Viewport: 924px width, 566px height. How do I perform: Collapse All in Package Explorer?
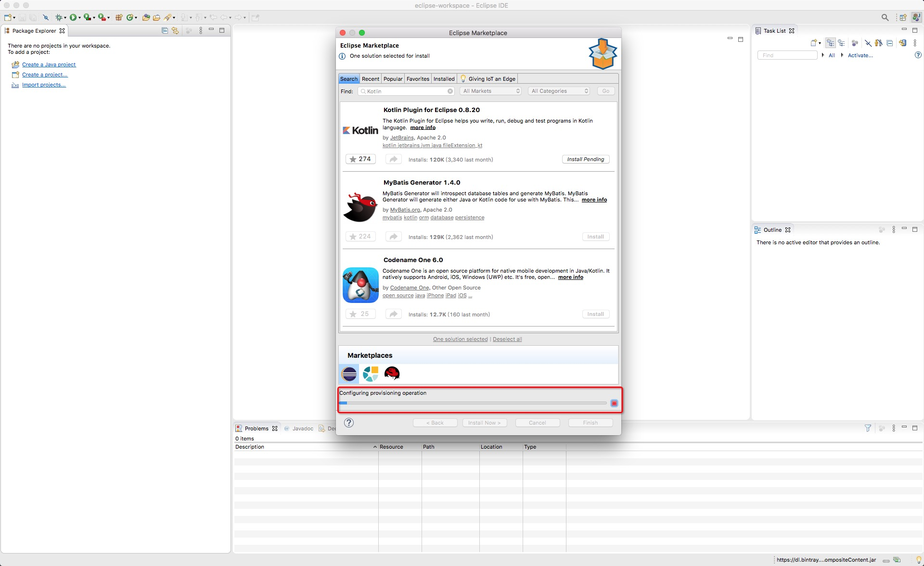pyautogui.click(x=165, y=30)
